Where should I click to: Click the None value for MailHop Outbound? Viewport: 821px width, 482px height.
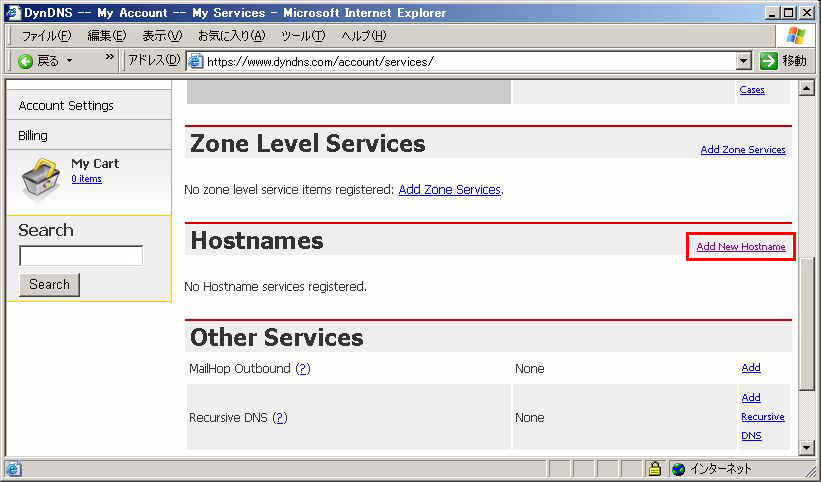click(529, 369)
